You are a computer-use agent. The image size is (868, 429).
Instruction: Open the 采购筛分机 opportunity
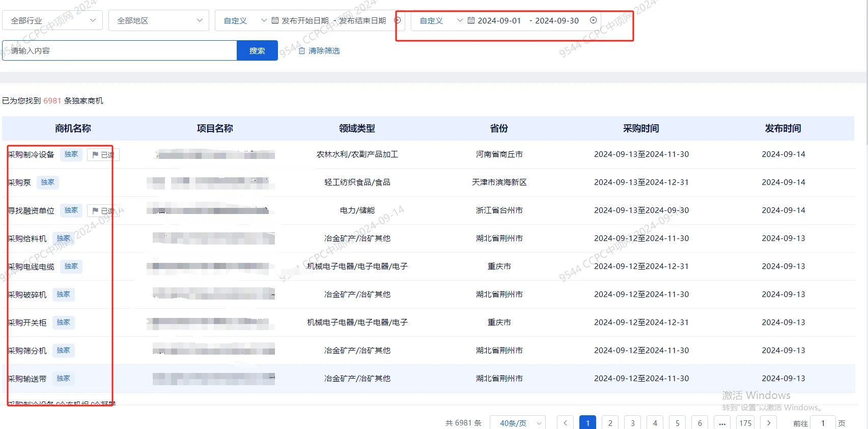click(27, 351)
